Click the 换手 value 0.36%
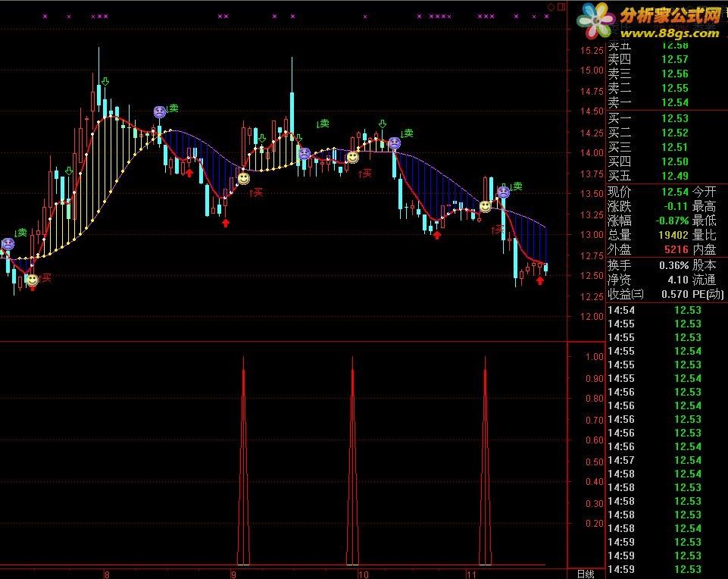The height and width of the screenshot is (579, 728). pos(674,265)
